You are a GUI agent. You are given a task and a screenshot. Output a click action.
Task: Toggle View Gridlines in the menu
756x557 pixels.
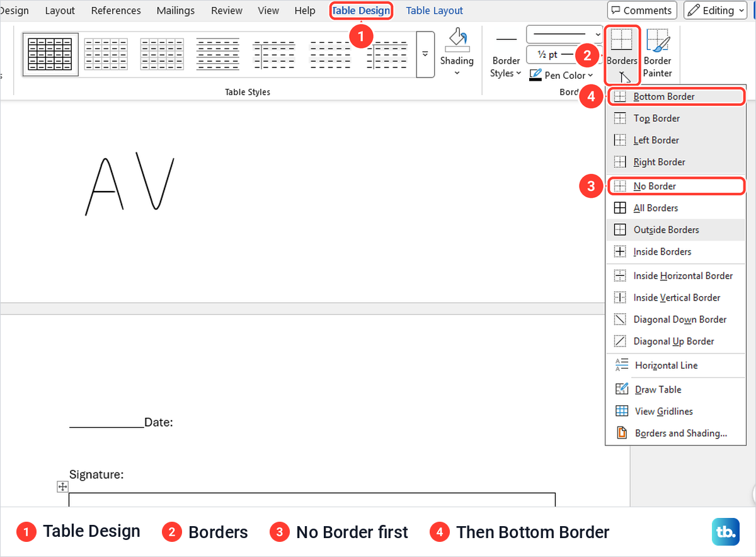[x=675, y=411]
